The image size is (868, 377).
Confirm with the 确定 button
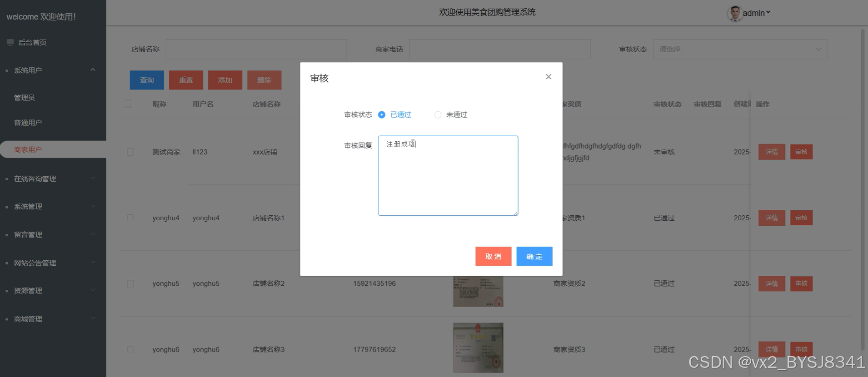534,256
